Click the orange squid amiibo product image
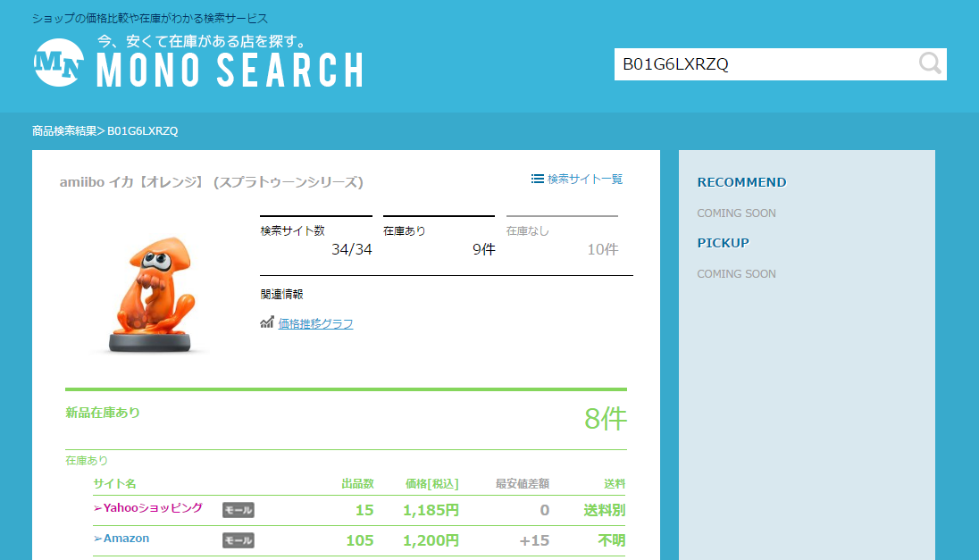This screenshot has height=560, width=979. point(150,294)
